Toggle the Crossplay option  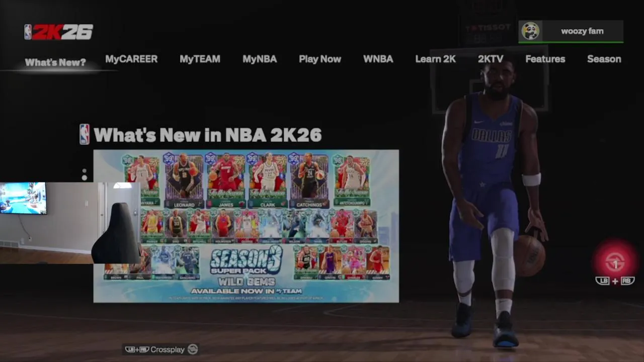coord(162,349)
